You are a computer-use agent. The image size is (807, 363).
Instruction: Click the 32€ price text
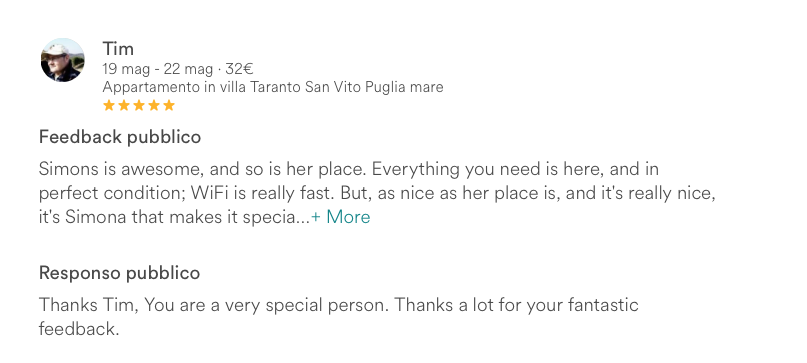tap(239, 68)
